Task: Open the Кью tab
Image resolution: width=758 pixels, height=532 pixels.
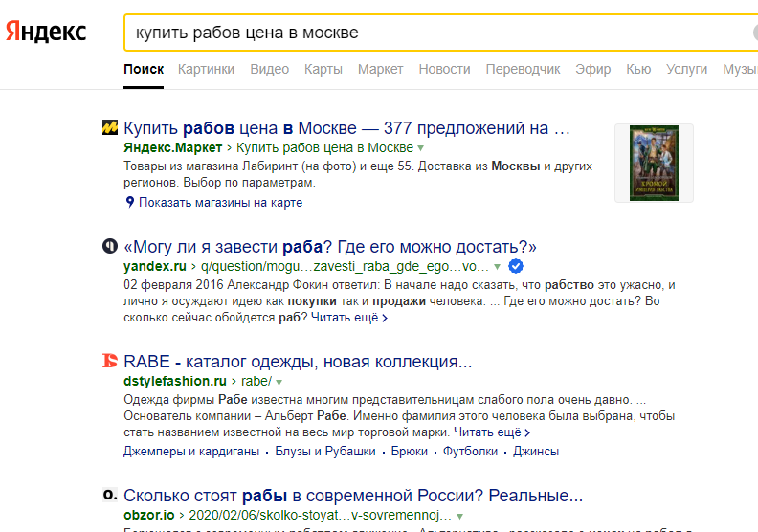Action: 638,69
